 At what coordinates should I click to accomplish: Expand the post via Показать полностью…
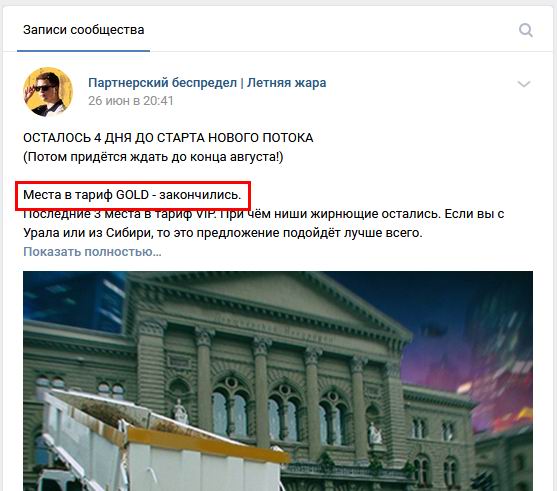point(92,252)
